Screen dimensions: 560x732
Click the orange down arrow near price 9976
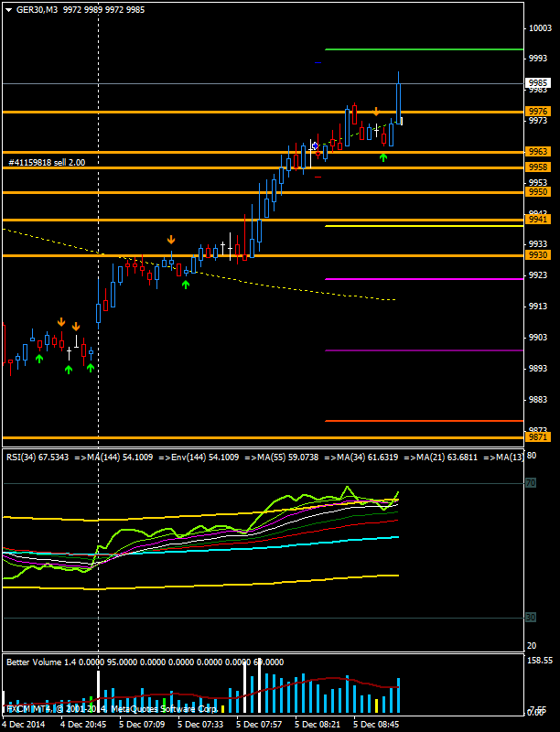(376, 112)
